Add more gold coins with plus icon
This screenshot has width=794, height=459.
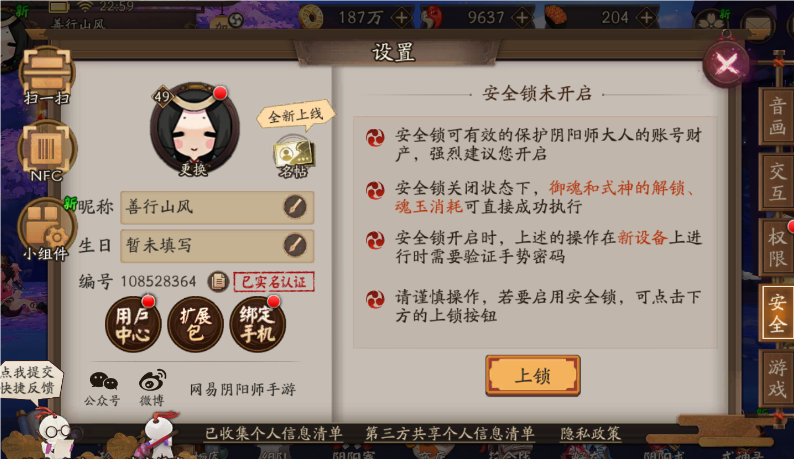[402, 18]
